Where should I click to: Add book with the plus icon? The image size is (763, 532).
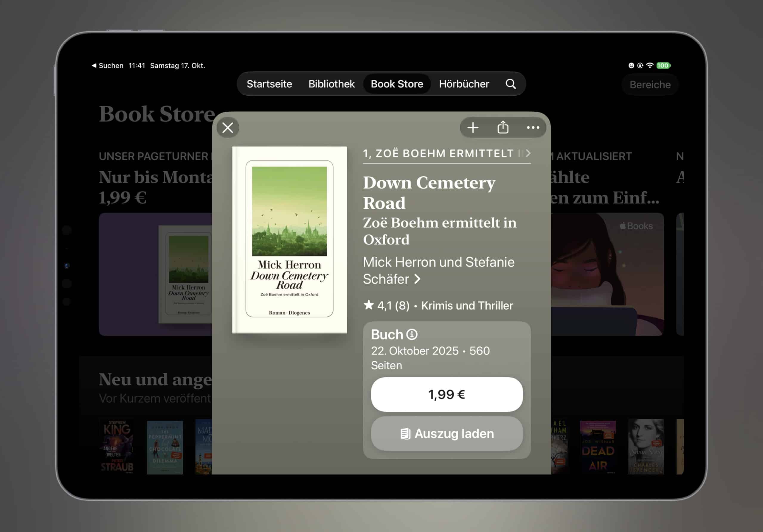click(473, 127)
